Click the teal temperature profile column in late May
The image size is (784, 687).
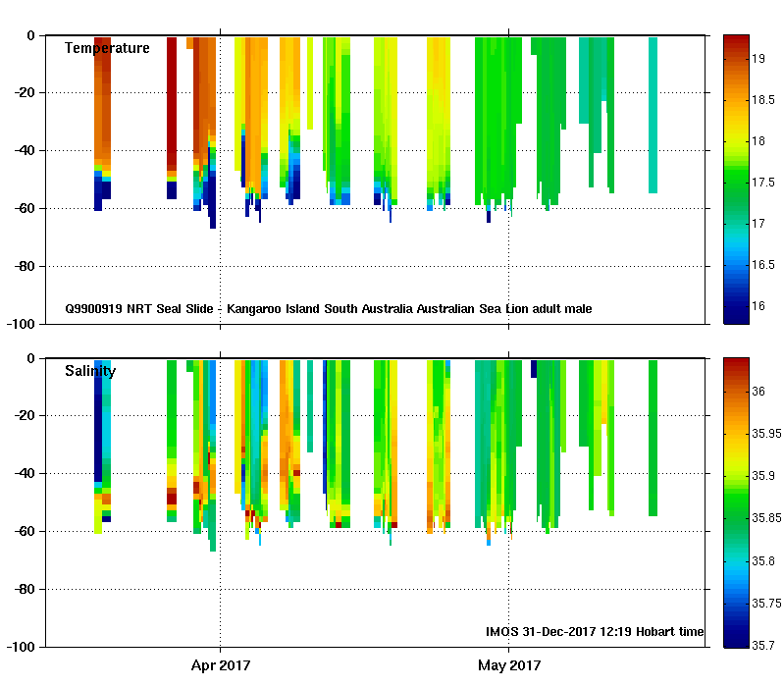(x=653, y=115)
